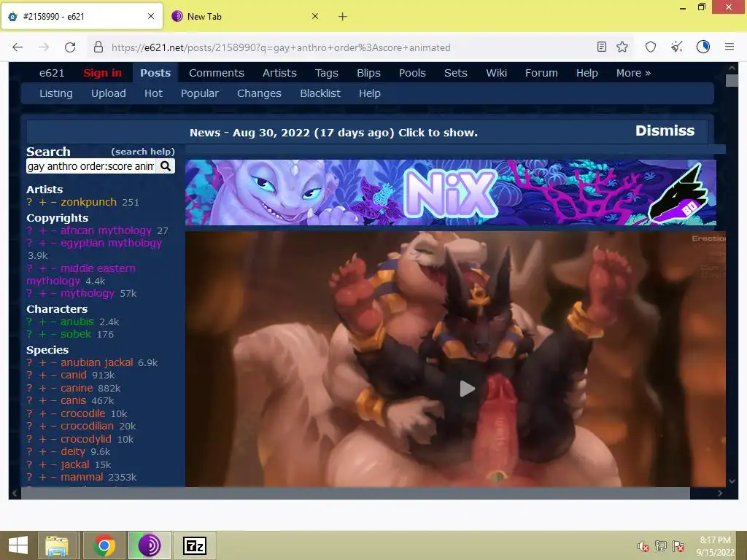Image resolution: width=747 pixels, height=560 pixels.
Task: Click the blue pie-chart extension icon
Action: (703, 47)
